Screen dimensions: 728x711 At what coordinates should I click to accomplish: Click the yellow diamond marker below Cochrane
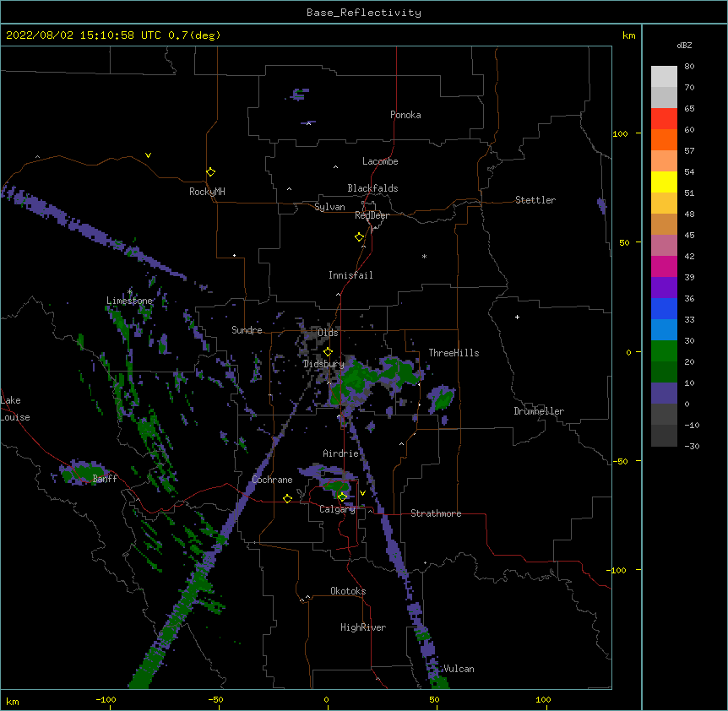tap(287, 498)
